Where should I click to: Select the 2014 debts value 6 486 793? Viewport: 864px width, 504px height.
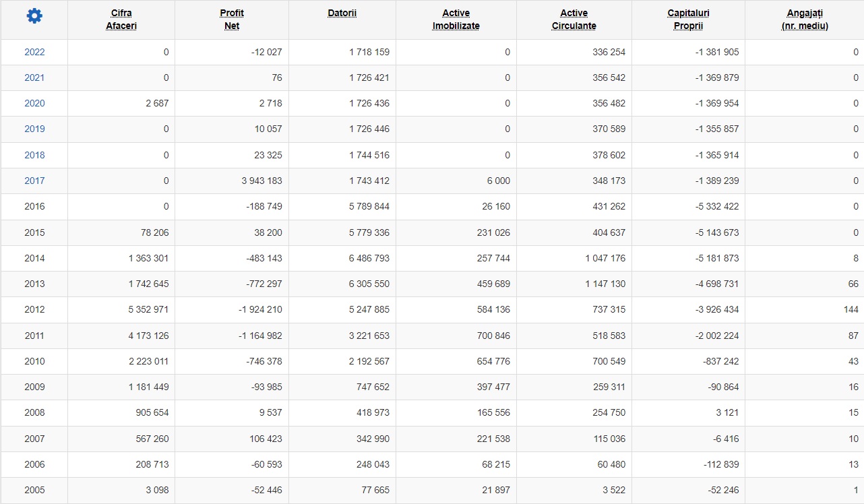[369, 258]
